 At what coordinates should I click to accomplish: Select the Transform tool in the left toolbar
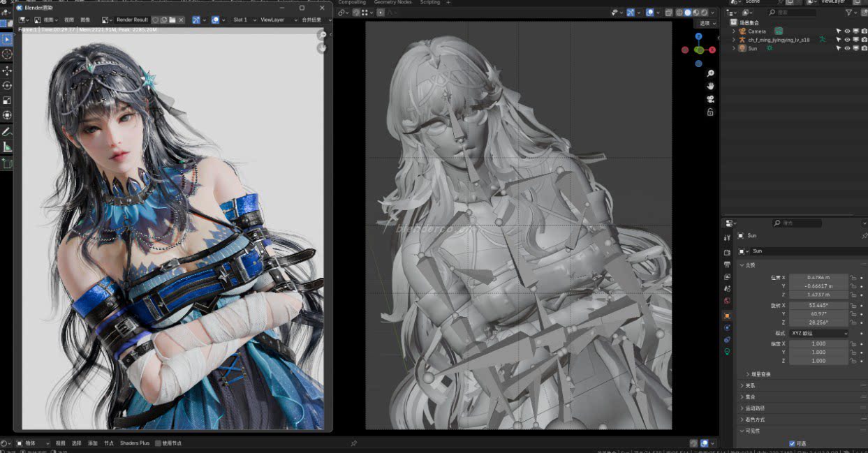click(x=6, y=114)
